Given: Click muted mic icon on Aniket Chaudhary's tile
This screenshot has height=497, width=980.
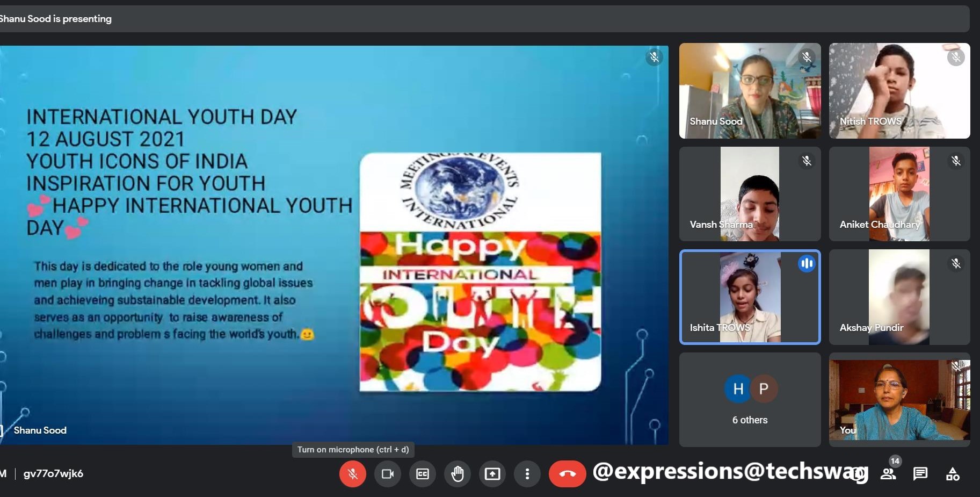Looking at the screenshot, I should pos(956,161).
